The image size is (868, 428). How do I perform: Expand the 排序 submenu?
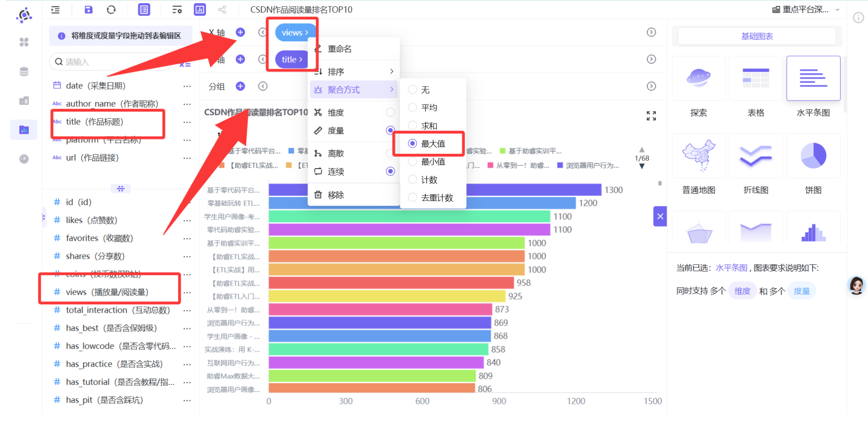(354, 71)
